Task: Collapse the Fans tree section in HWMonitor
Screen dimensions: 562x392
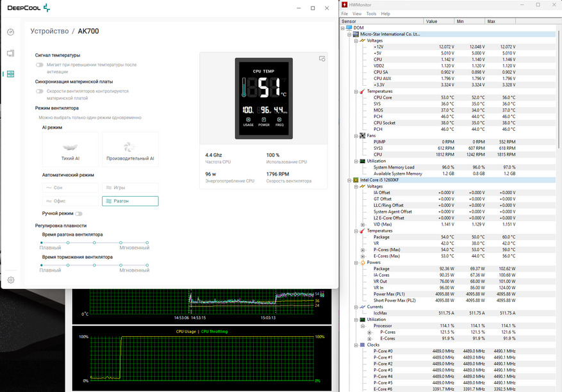Action: pyautogui.click(x=354, y=136)
